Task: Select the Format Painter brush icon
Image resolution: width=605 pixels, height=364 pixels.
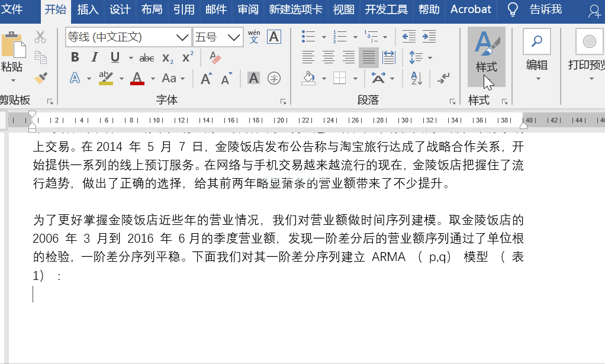Action: point(40,78)
